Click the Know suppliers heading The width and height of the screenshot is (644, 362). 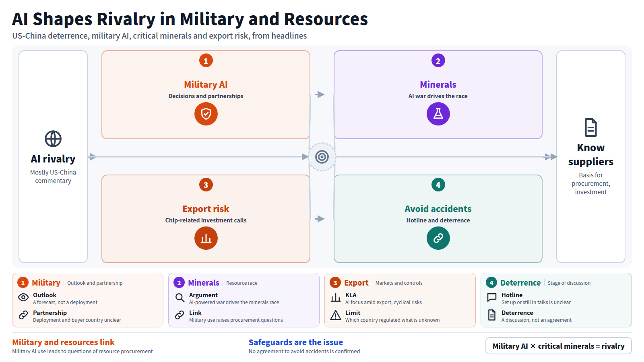tap(591, 154)
